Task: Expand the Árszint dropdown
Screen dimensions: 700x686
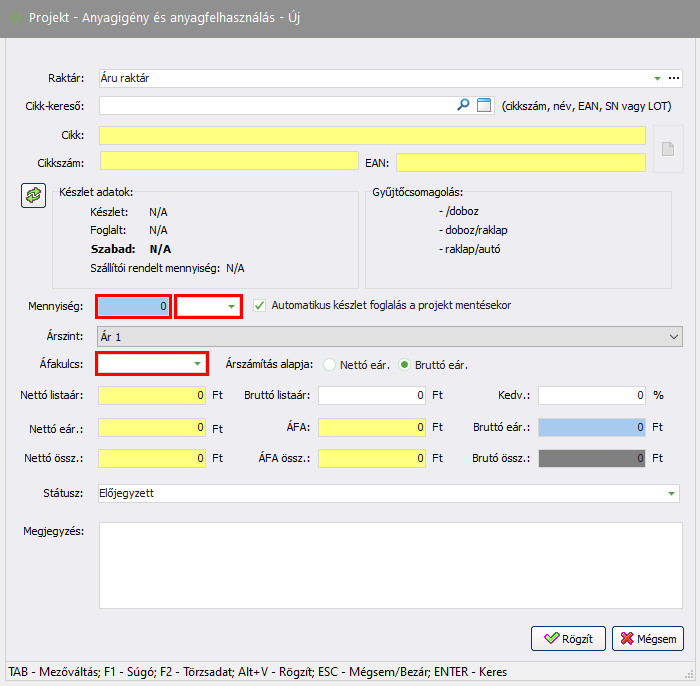Action: pos(671,337)
